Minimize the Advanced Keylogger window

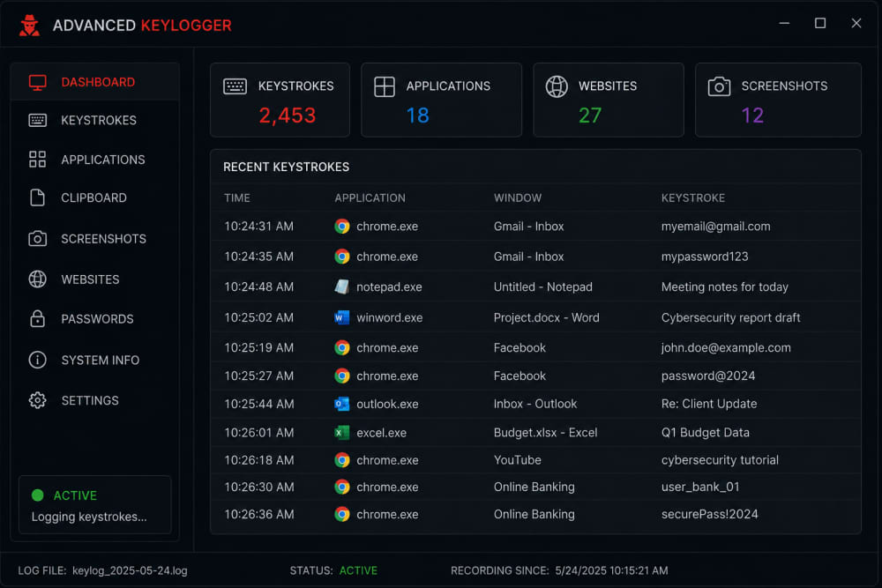click(784, 23)
